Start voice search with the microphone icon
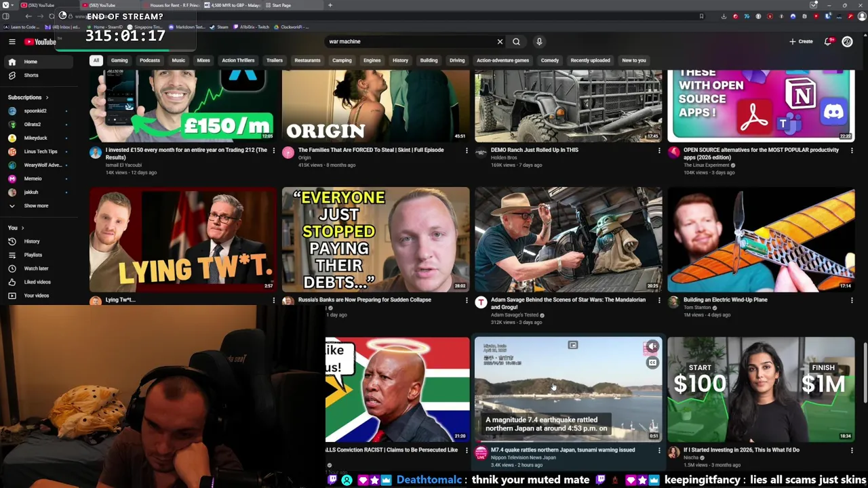The width and height of the screenshot is (868, 488). click(539, 41)
